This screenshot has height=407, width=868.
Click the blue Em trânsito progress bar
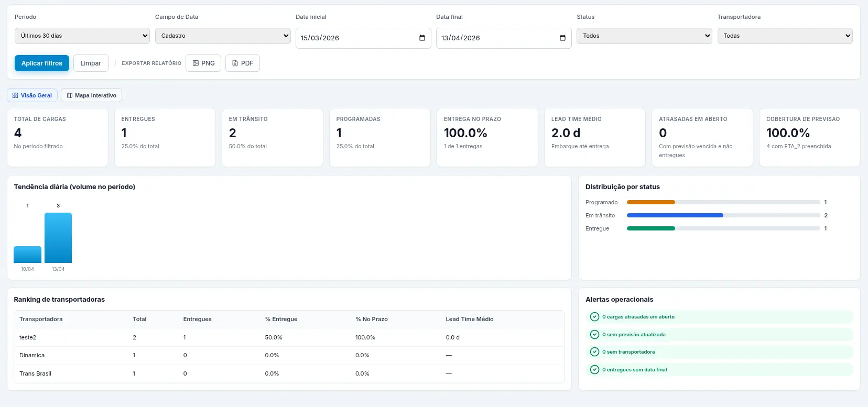click(675, 215)
